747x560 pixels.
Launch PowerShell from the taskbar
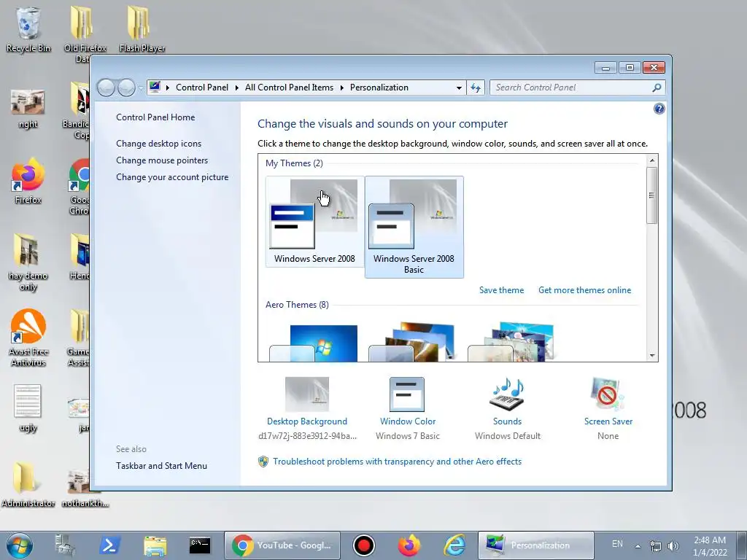(x=109, y=545)
